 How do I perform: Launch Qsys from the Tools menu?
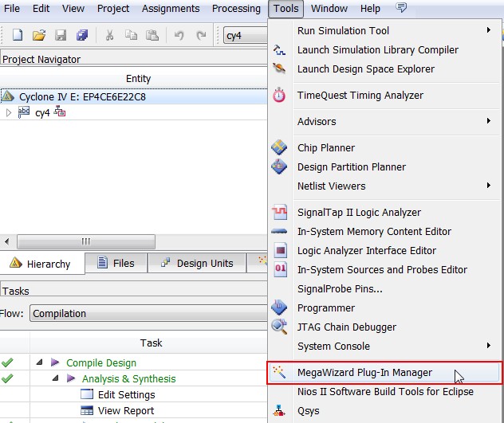click(309, 411)
